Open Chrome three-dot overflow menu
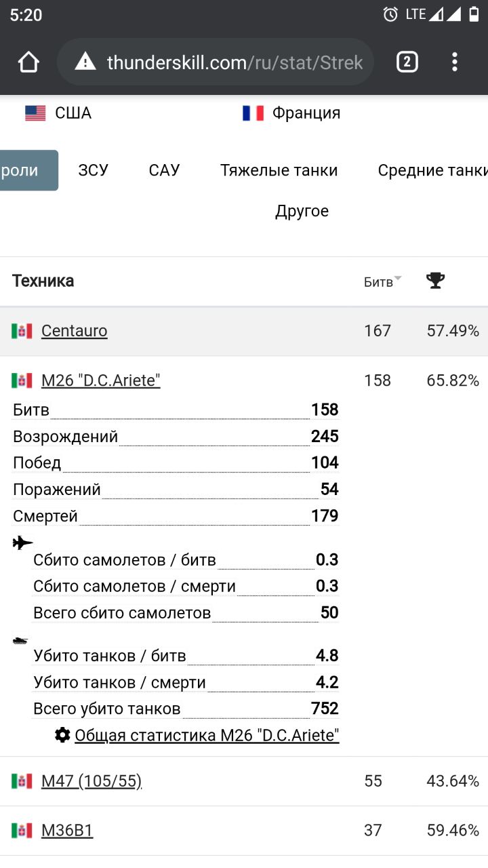The height and width of the screenshot is (868, 488). pyautogui.click(x=454, y=62)
